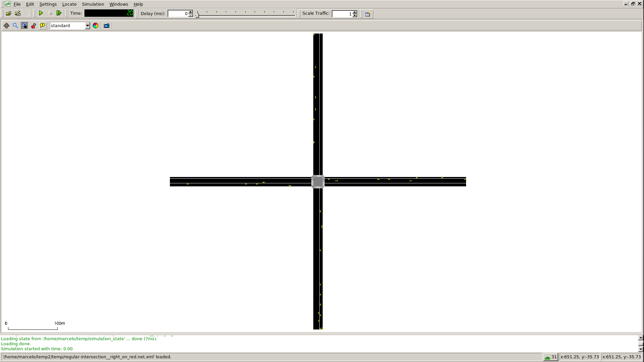Image resolution: width=644 pixels, height=362 pixels.
Task: Start the simulation with the Play button
Action: (x=41, y=13)
